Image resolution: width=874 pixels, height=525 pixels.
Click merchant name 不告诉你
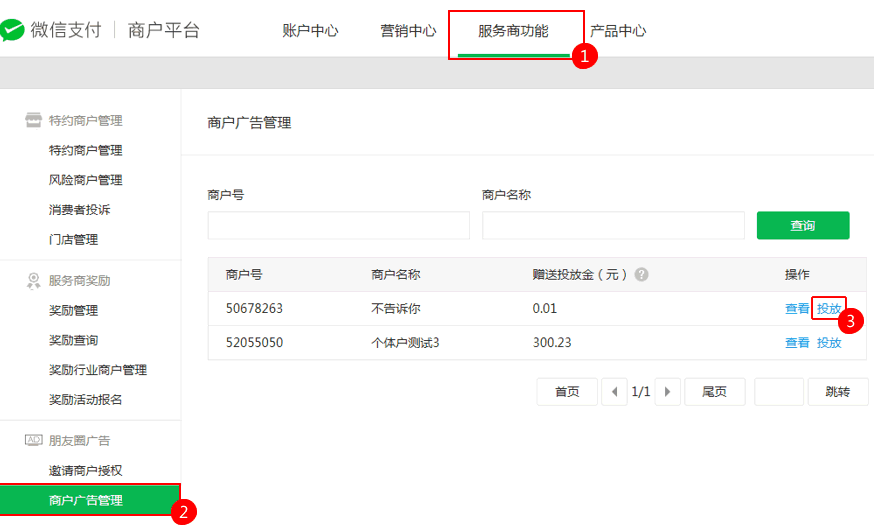pyautogui.click(x=396, y=308)
